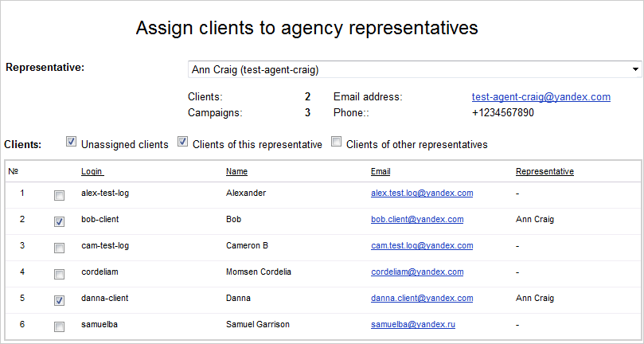Screen dimensions: 644x344
Task: Check the alex-test-log client row checkbox
Action: tap(60, 195)
